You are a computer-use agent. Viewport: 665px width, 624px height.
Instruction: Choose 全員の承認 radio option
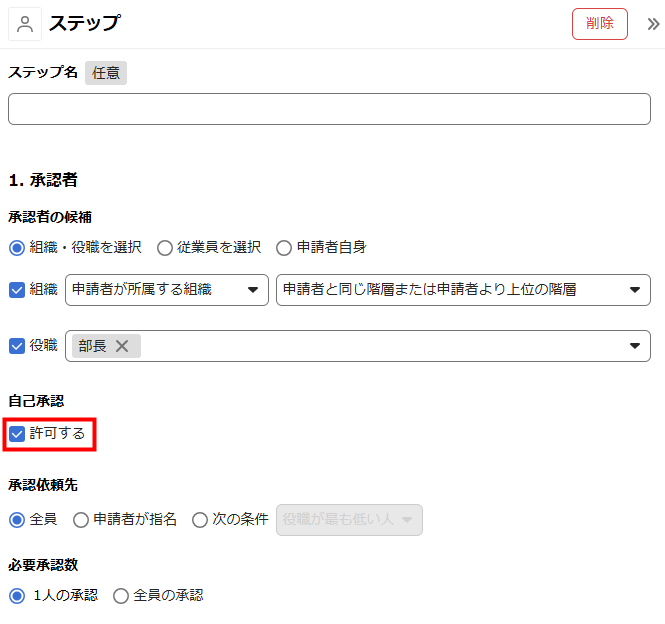(x=121, y=596)
